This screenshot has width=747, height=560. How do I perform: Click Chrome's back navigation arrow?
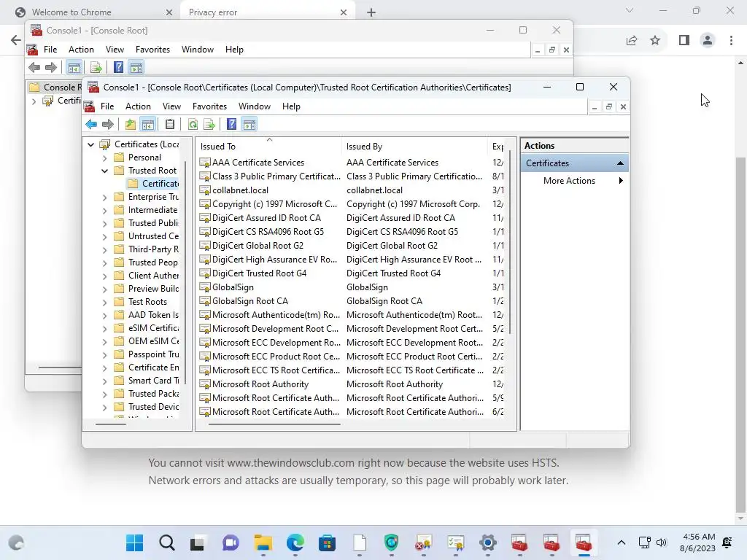(16, 40)
